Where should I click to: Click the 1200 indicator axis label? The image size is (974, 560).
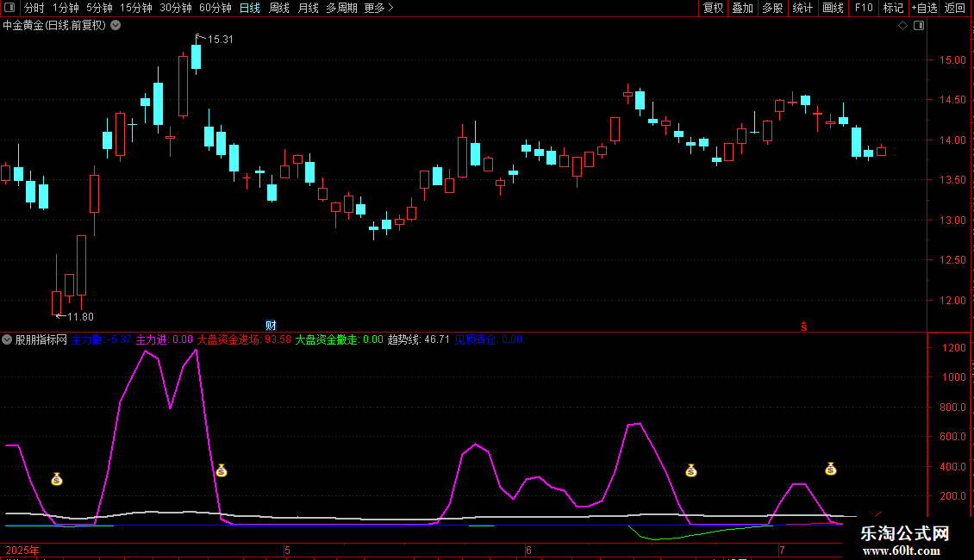(954, 348)
